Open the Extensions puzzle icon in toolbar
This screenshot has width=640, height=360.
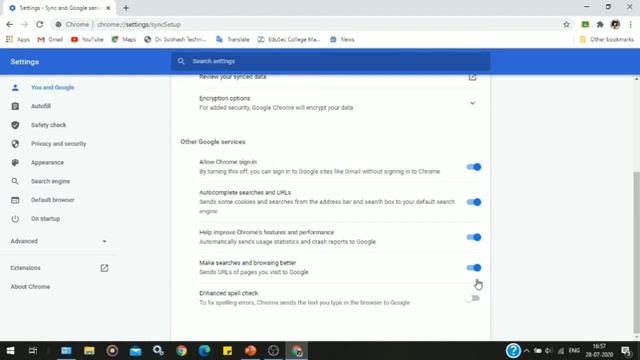(600, 24)
